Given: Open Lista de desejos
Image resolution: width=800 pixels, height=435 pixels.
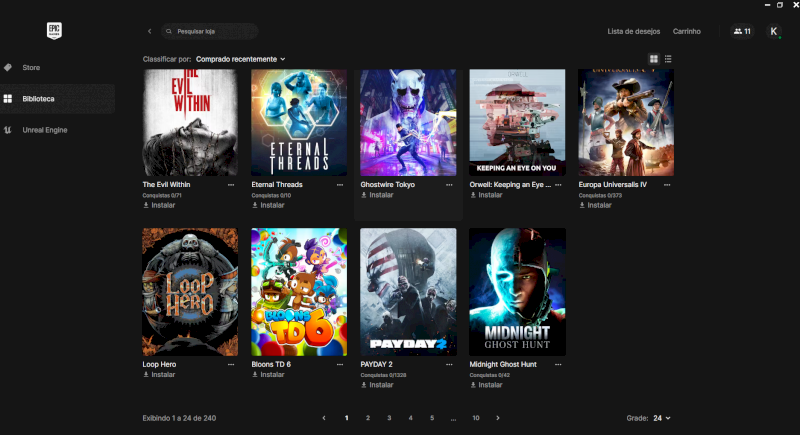Looking at the screenshot, I should pyautogui.click(x=634, y=31).
